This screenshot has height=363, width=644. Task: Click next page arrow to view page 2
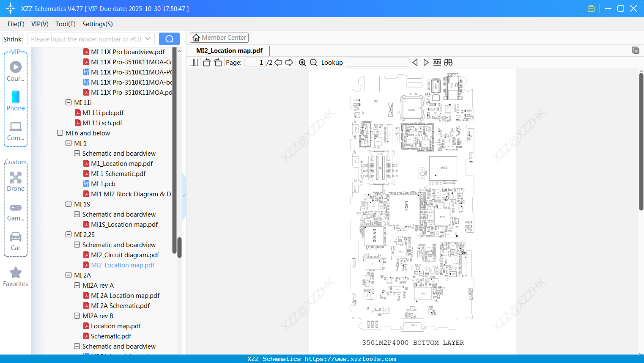289,62
